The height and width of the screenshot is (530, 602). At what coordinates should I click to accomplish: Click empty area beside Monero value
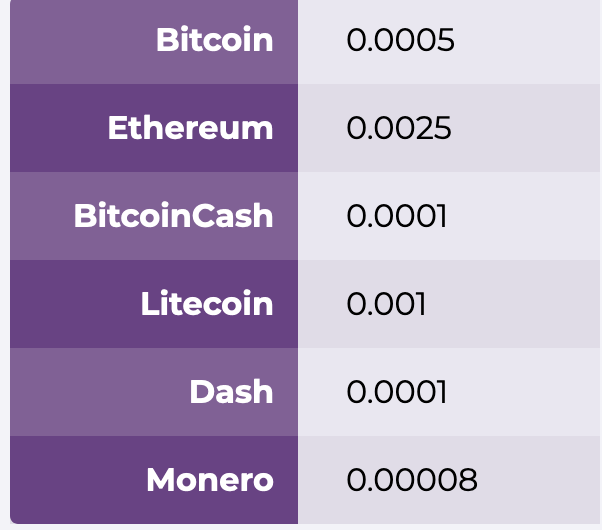541,480
